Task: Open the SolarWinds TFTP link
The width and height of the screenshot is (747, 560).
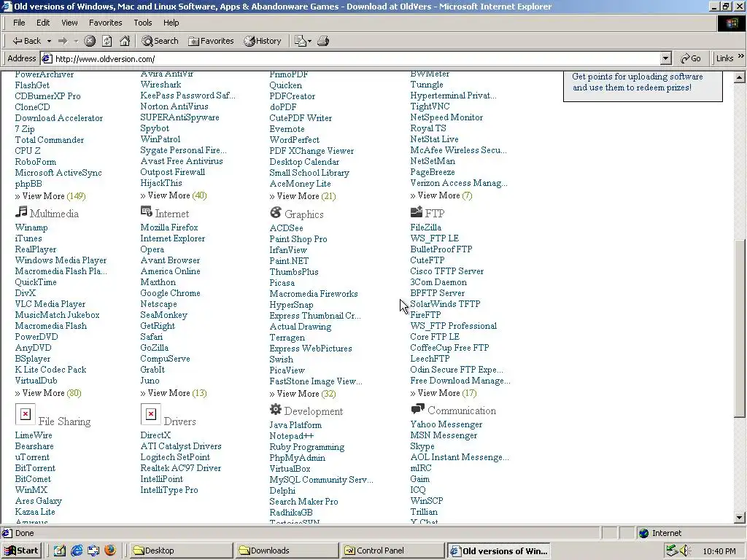Action: tap(445, 304)
